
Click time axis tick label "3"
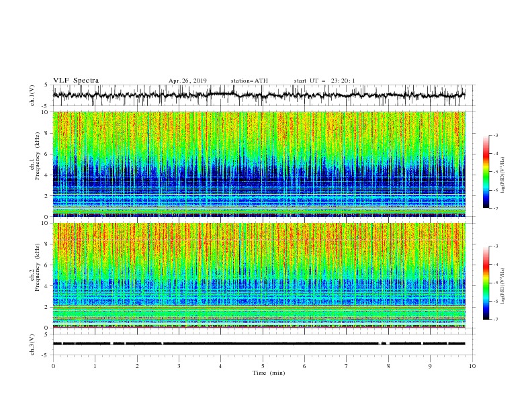(x=179, y=366)
